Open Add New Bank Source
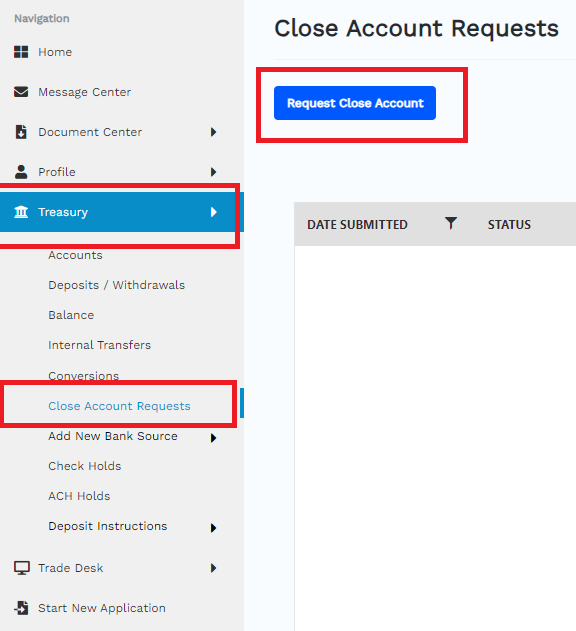576x631 pixels. [x=113, y=436]
